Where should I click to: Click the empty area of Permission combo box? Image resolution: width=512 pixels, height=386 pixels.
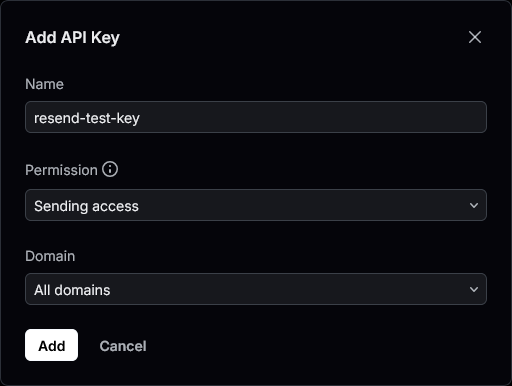300,205
